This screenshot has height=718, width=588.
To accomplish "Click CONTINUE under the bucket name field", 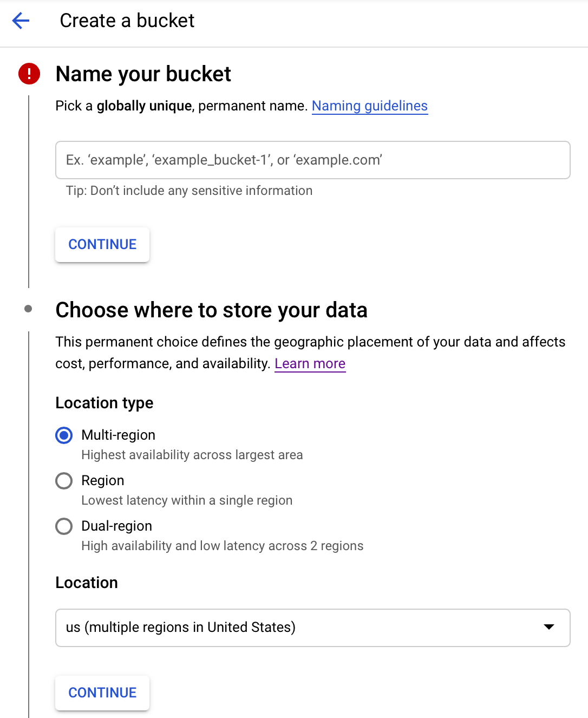I will [102, 245].
